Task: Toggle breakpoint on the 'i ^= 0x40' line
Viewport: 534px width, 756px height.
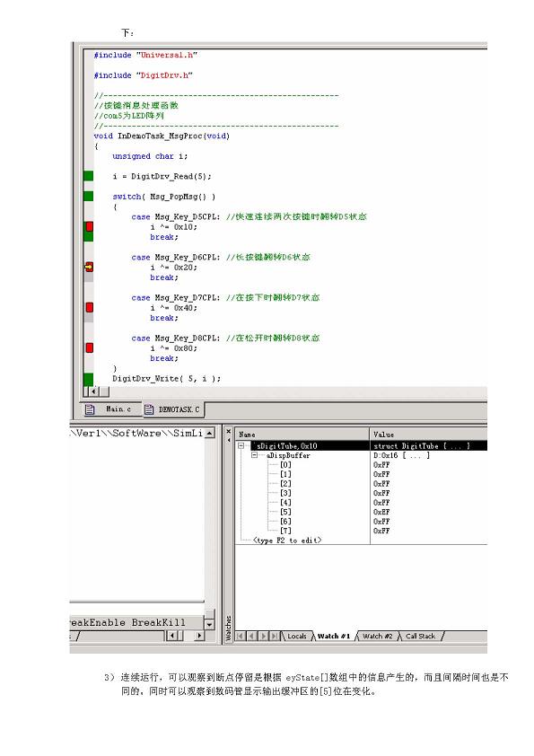Action: [x=89, y=308]
